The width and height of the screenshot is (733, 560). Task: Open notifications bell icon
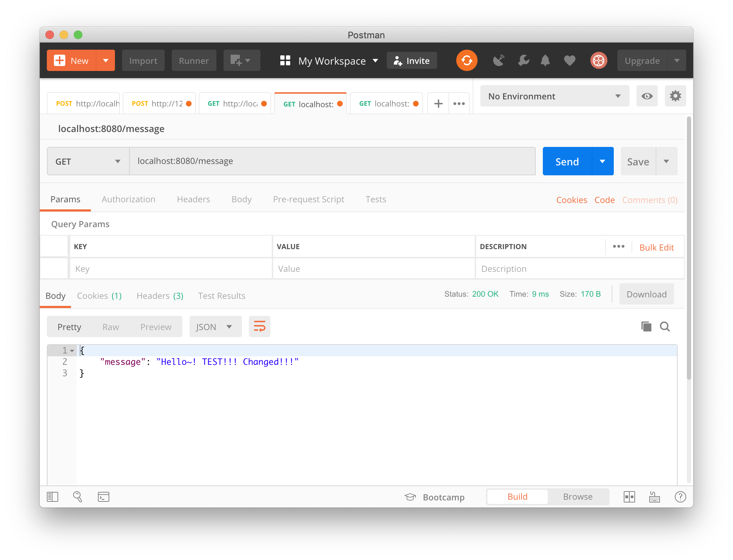click(x=545, y=61)
